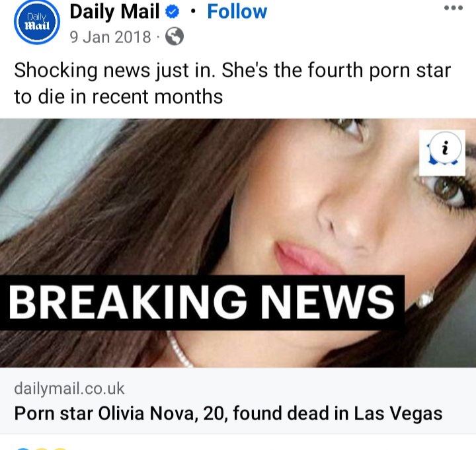The width and height of the screenshot is (476, 450).
Task: Click the grey link preview footer area
Action: coord(238,401)
